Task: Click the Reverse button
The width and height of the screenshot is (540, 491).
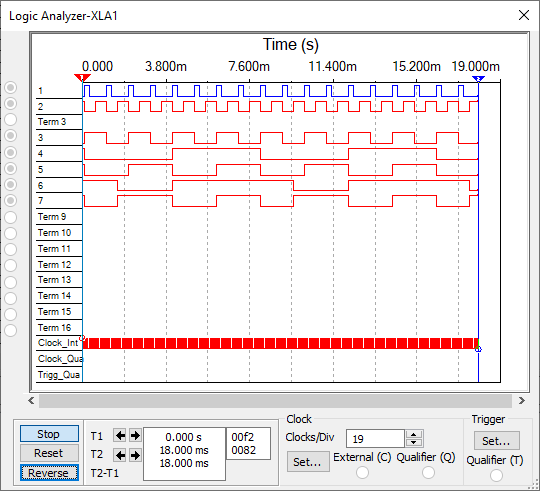Action: pyautogui.click(x=49, y=473)
